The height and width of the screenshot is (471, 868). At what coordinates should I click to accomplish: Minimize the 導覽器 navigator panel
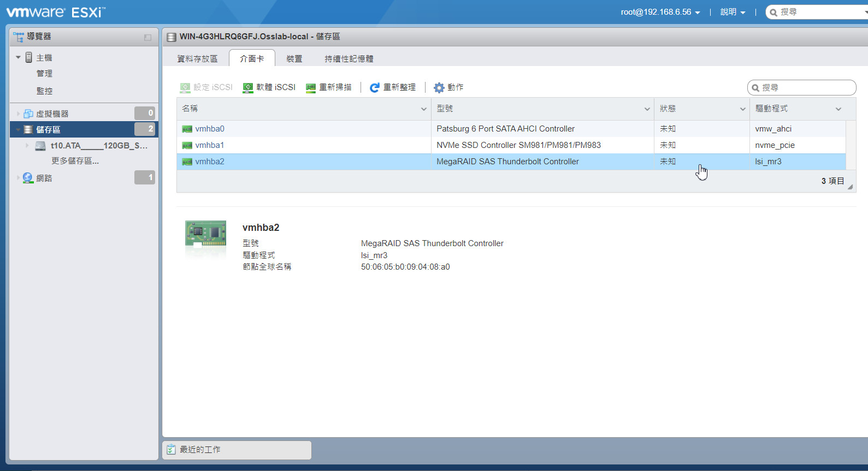pyautogui.click(x=147, y=37)
